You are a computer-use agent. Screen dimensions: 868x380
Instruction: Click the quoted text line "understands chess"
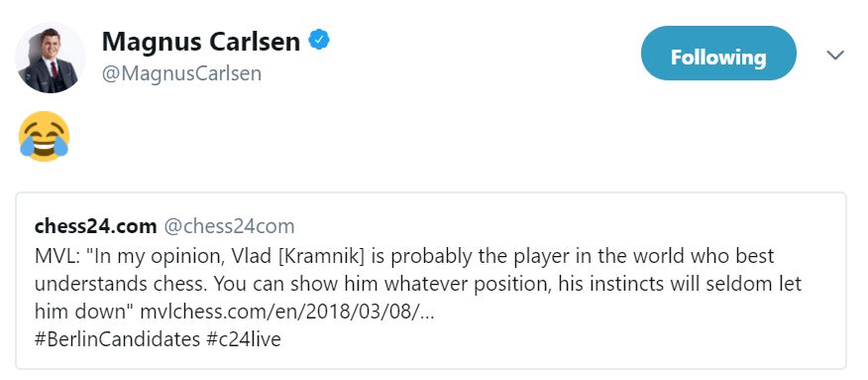[x=121, y=284]
